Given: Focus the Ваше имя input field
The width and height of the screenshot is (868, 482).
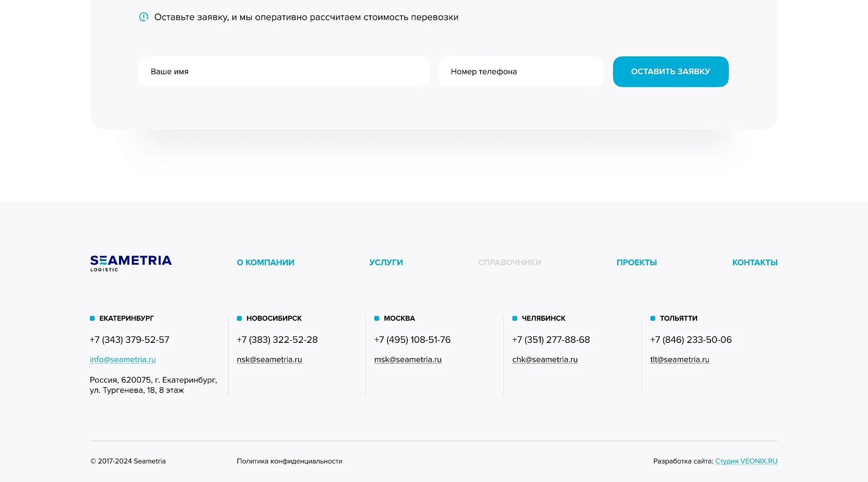Looking at the screenshot, I should pyautogui.click(x=284, y=71).
